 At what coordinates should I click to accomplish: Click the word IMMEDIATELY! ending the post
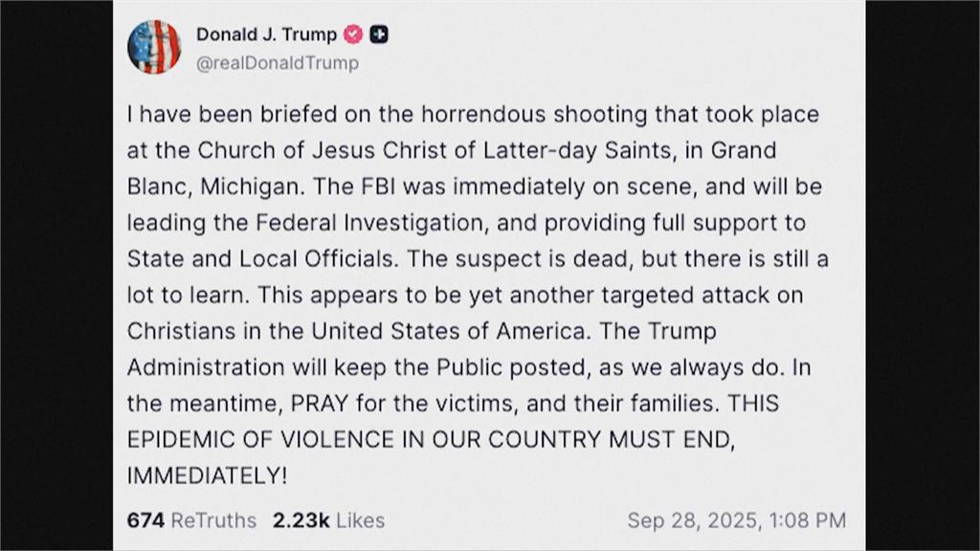click(207, 476)
